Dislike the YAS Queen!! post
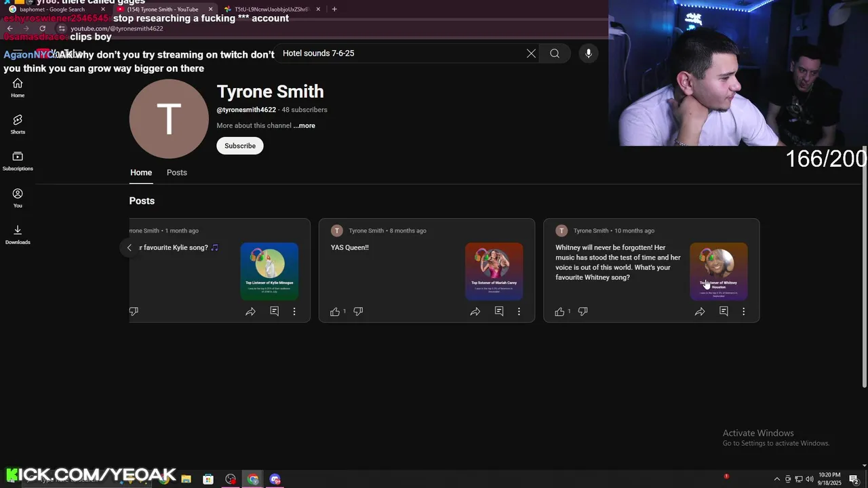Screen dimensions: 868x488 pyautogui.click(x=358, y=311)
